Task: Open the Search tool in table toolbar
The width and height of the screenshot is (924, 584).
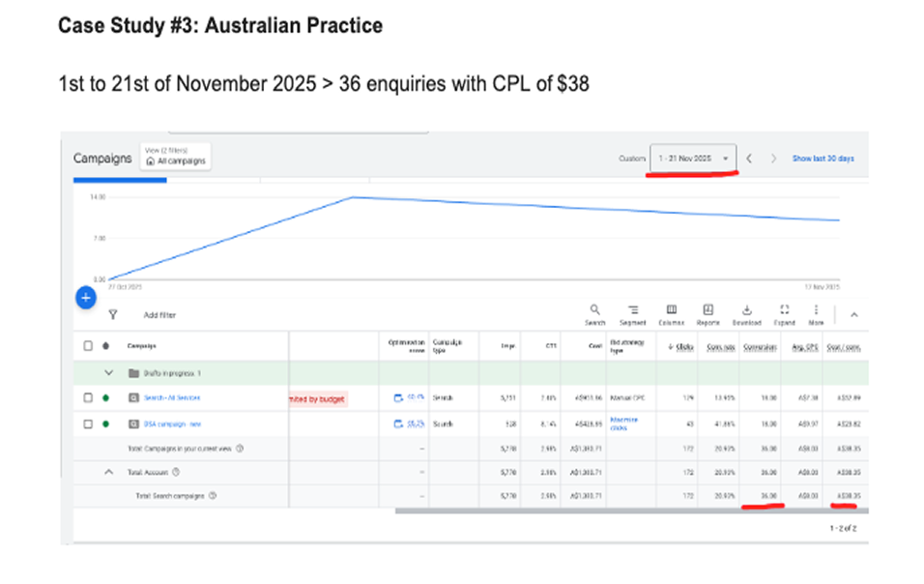Action: tap(594, 314)
